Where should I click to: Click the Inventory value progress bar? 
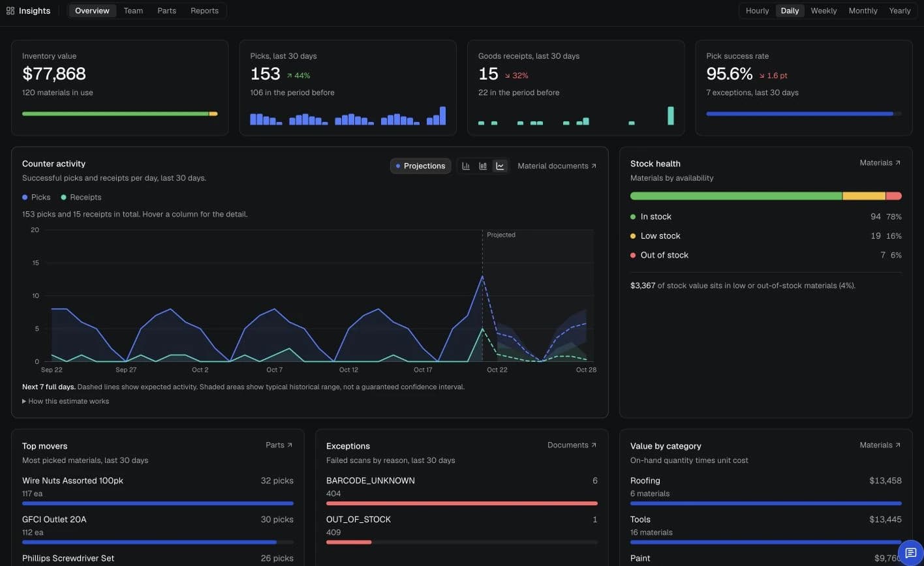click(x=120, y=114)
